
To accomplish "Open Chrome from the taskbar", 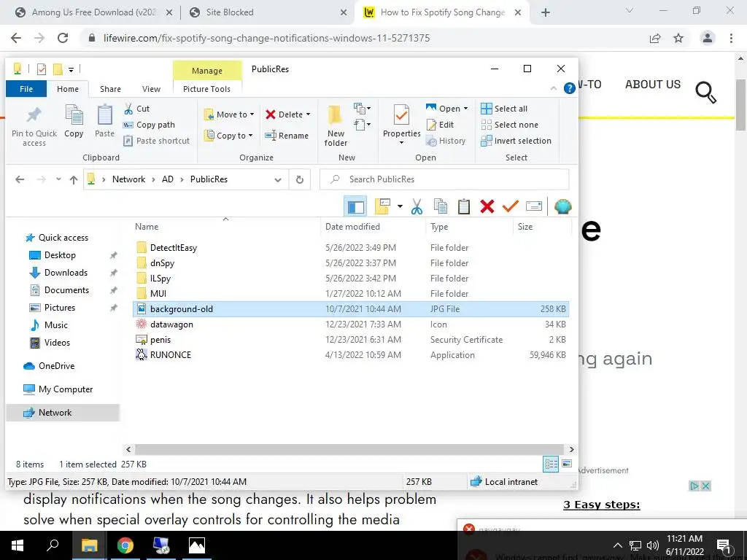I will click(x=125, y=545).
